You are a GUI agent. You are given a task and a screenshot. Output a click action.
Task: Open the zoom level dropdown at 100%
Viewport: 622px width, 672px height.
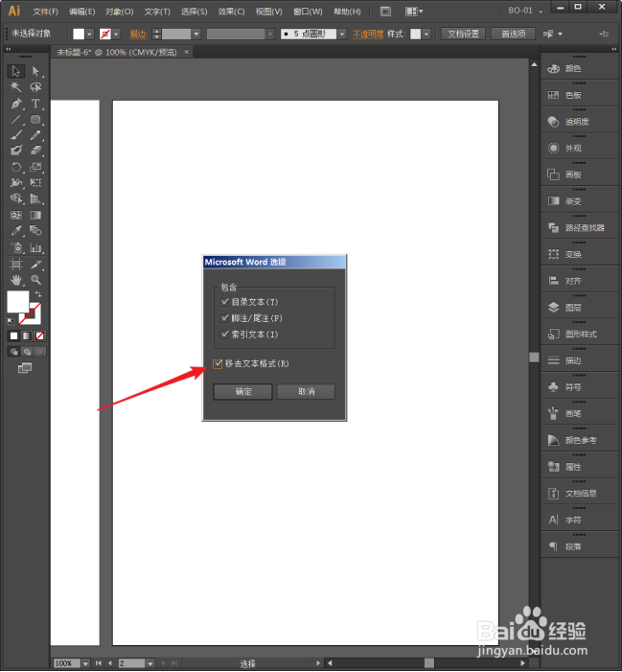click(85, 663)
